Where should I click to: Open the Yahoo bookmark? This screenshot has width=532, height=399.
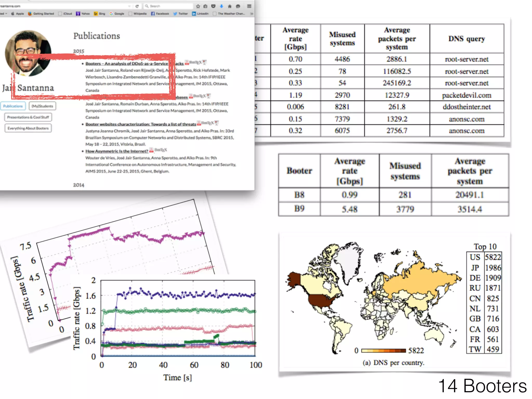(x=83, y=14)
